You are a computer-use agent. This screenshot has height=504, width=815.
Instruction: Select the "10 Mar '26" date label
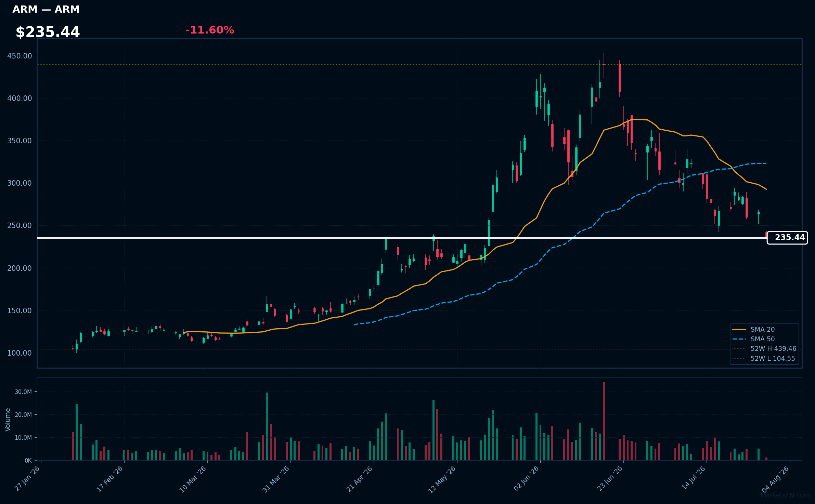[193, 479]
